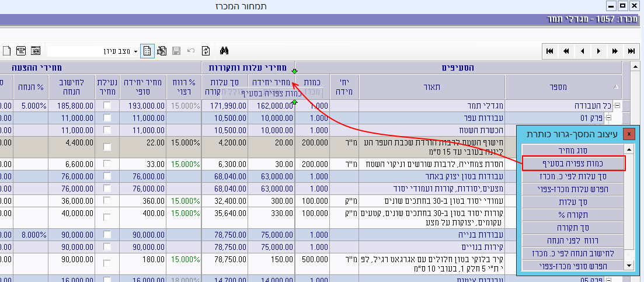The height and width of the screenshot is (282, 644).
Task: Select סך עלות לפי כ. מכרז item
Action: (x=572, y=176)
